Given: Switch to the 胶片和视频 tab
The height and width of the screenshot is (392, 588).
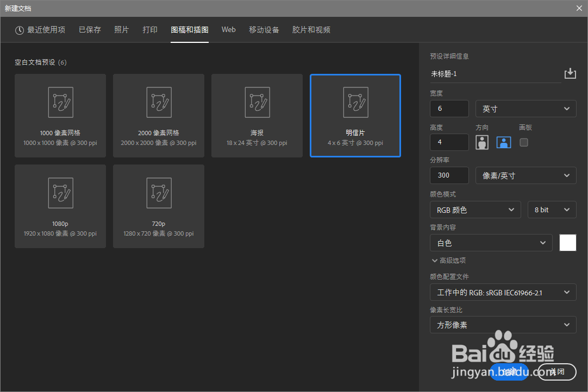Looking at the screenshot, I should tap(311, 30).
